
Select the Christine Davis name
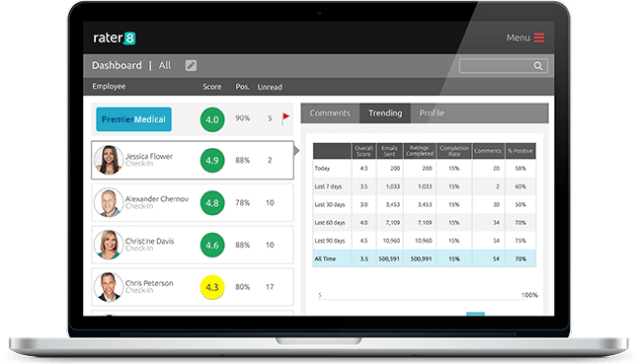coord(149,241)
